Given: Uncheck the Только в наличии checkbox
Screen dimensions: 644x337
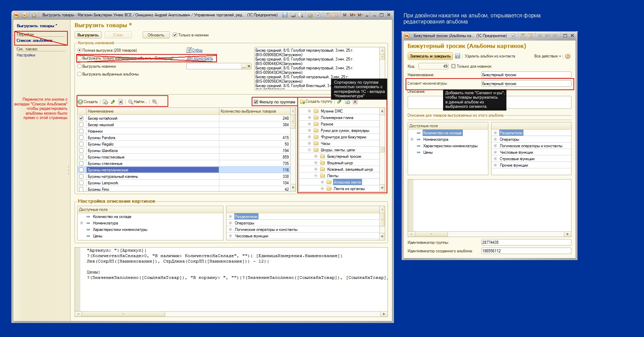Looking at the screenshot, I should click(175, 35).
